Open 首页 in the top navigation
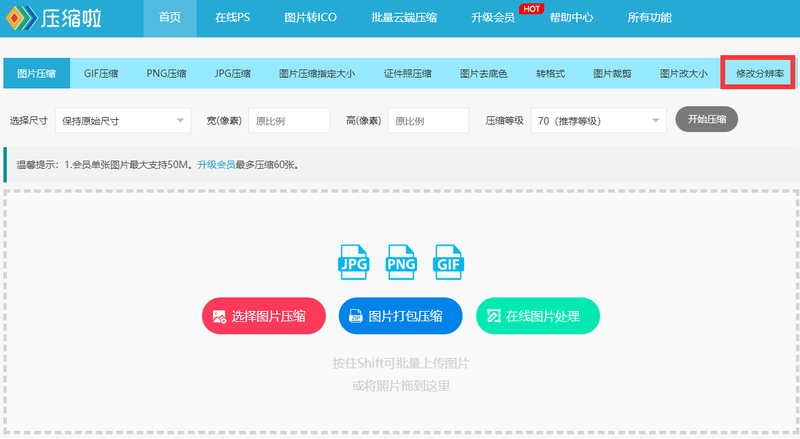800x439 pixels. (x=170, y=18)
